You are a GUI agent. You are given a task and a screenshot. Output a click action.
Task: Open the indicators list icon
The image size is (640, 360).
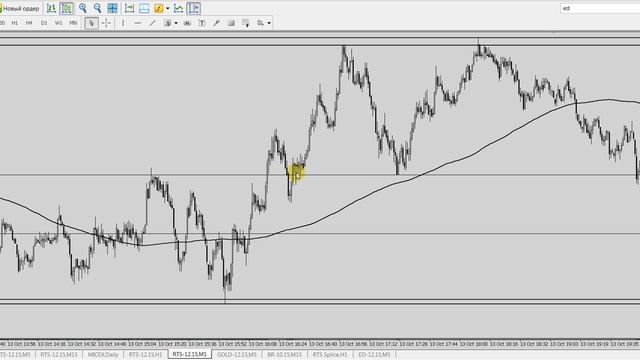tap(158, 8)
